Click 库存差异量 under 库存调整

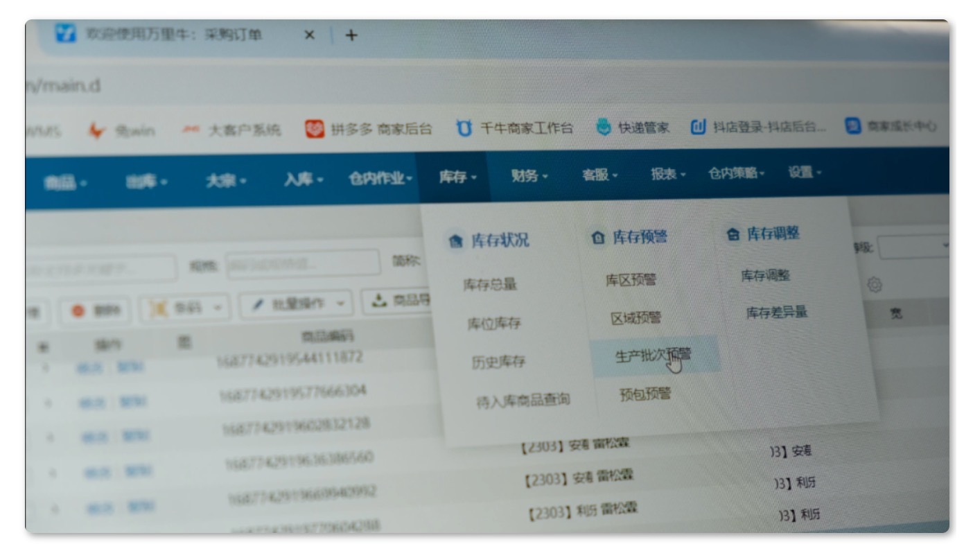click(x=776, y=313)
